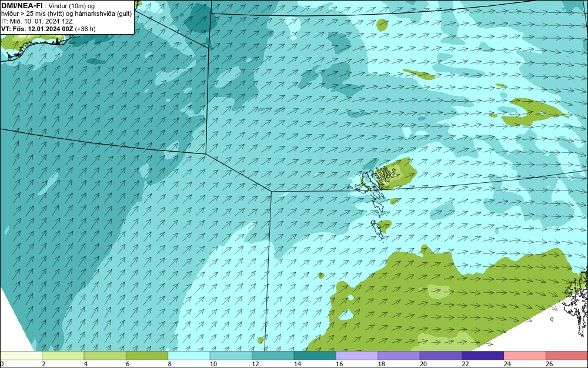Click the olive 6–8 m/s swatch
The height and width of the screenshot is (368, 588).
pyautogui.click(x=147, y=356)
